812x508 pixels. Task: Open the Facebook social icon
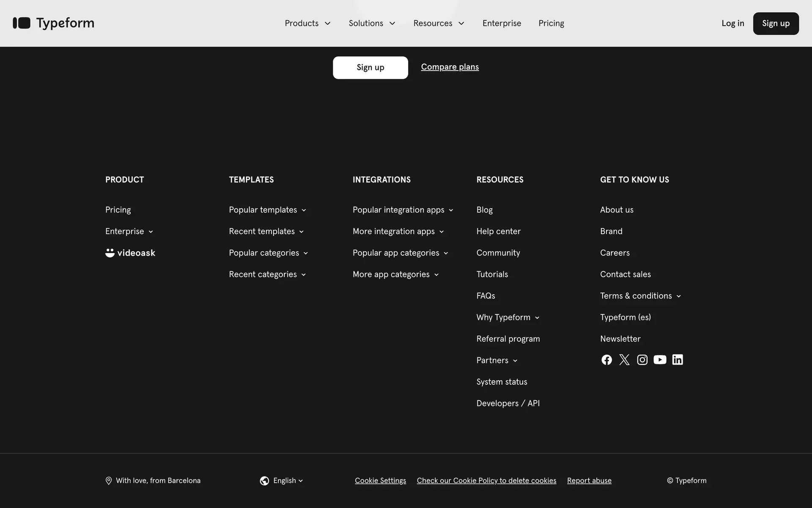[x=606, y=360]
